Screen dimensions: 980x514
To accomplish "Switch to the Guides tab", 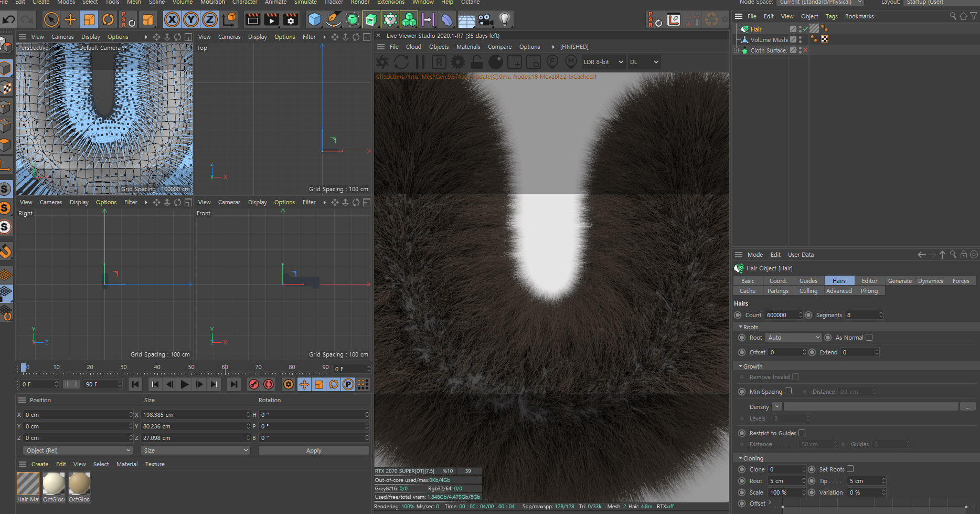I will click(x=808, y=281).
